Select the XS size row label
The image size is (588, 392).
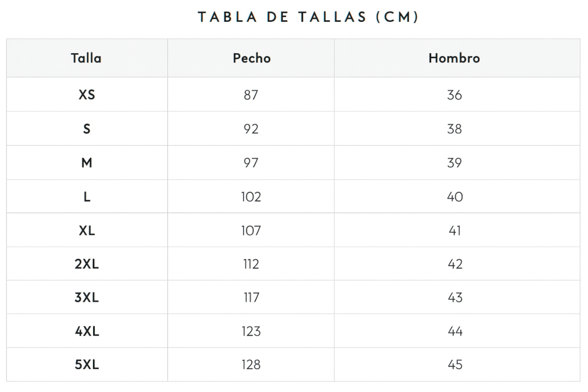87,95
